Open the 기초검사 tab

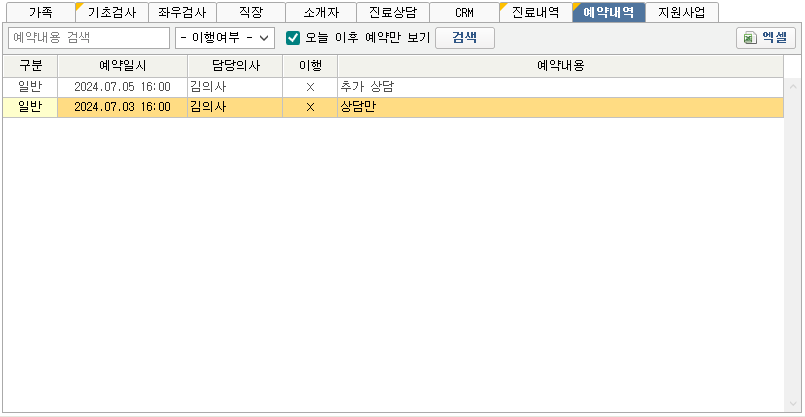pos(112,13)
